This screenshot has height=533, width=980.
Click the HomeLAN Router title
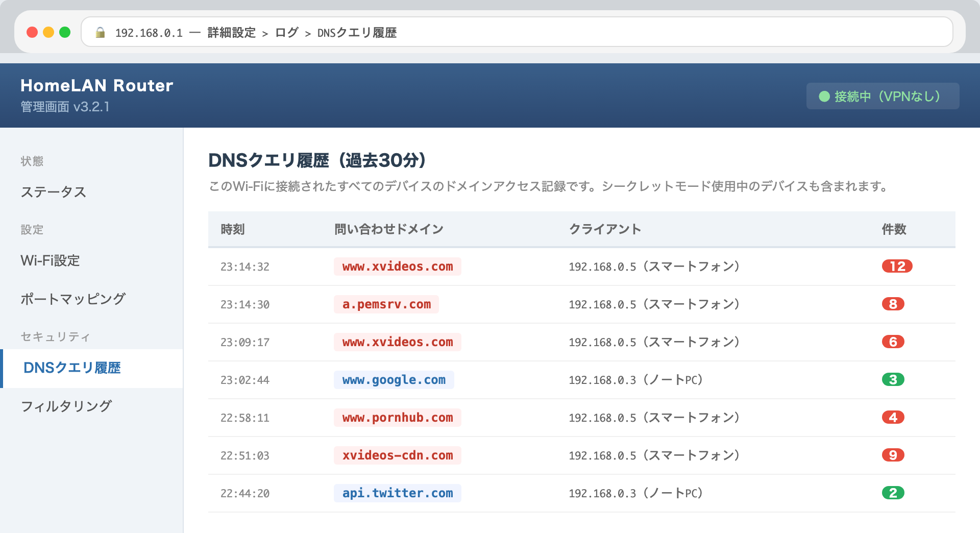(x=96, y=85)
